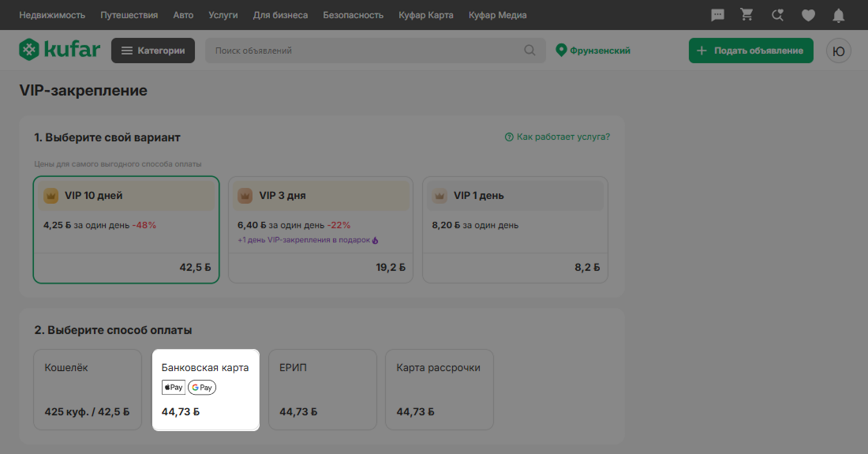Open Недвижимость section
This screenshot has width=868, height=454.
(x=52, y=15)
